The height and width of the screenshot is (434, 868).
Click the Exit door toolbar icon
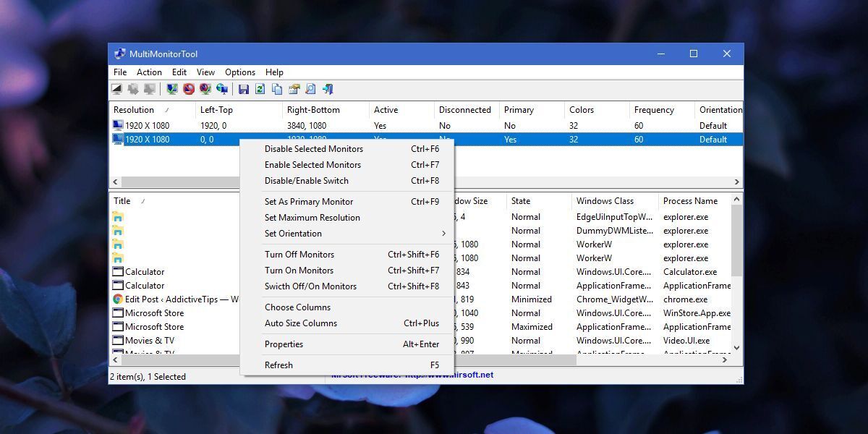pyautogui.click(x=328, y=89)
